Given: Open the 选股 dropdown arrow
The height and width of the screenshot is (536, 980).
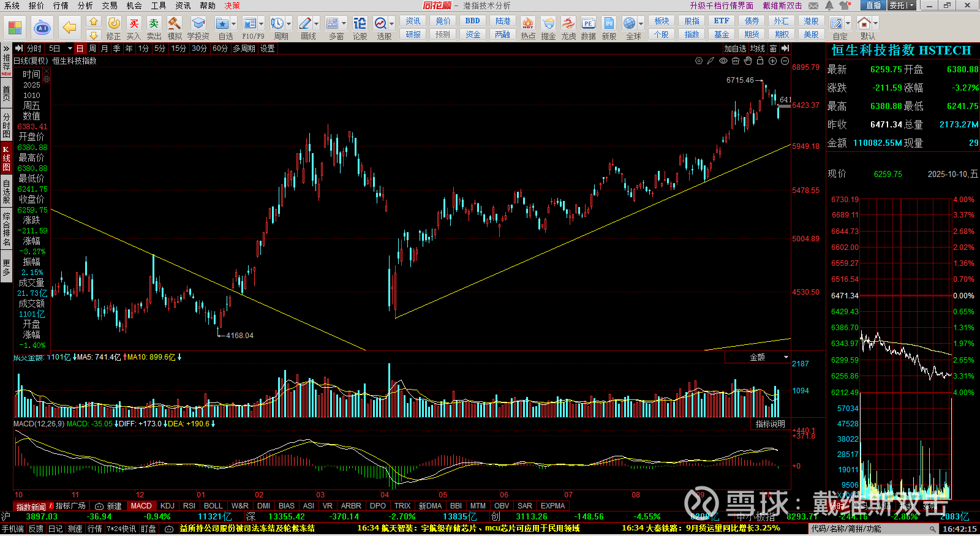Looking at the screenshot, I should [392, 24].
